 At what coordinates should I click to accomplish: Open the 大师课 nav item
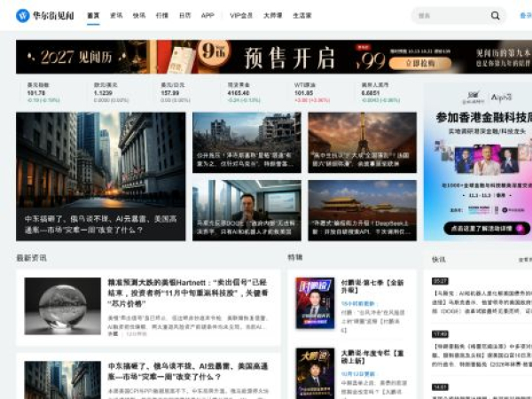[x=273, y=16]
